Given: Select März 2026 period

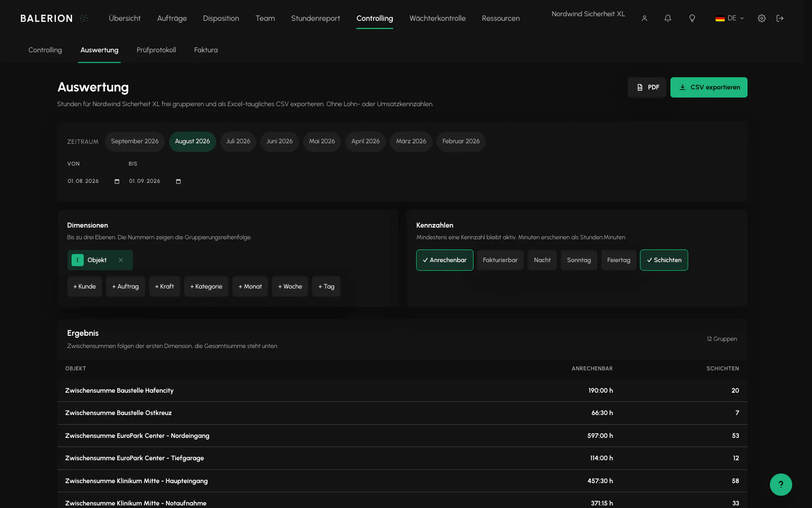Looking at the screenshot, I should tap(411, 141).
